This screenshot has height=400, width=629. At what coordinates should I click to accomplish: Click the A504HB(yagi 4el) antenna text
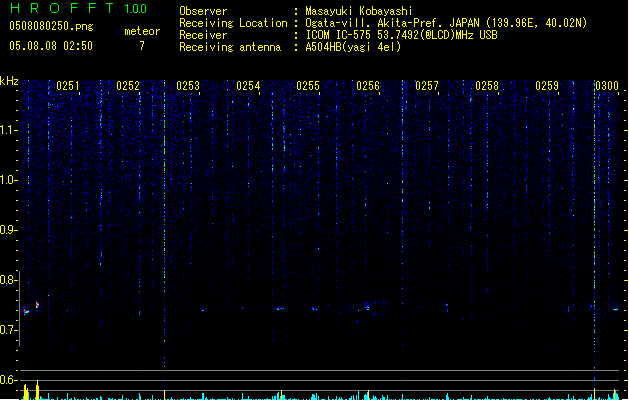pos(353,47)
